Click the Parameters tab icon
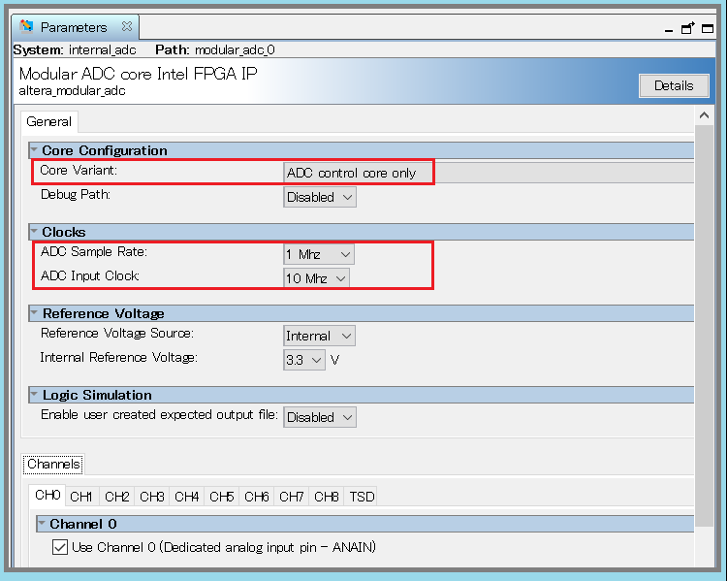728x581 pixels. point(27,26)
